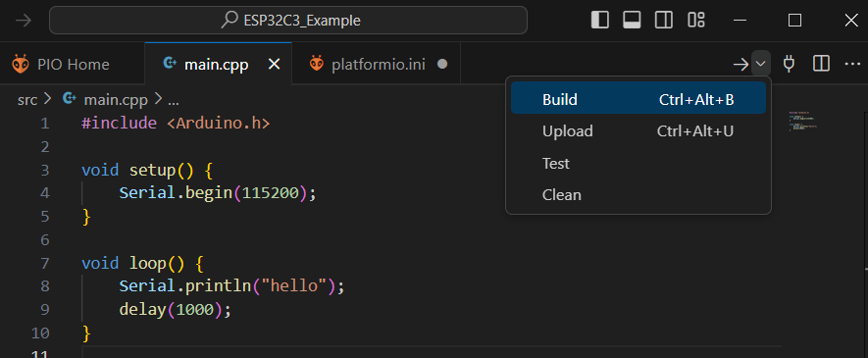This screenshot has width=868, height=358.
Task: Open the platformio.ini tab
Action: pyautogui.click(x=378, y=64)
